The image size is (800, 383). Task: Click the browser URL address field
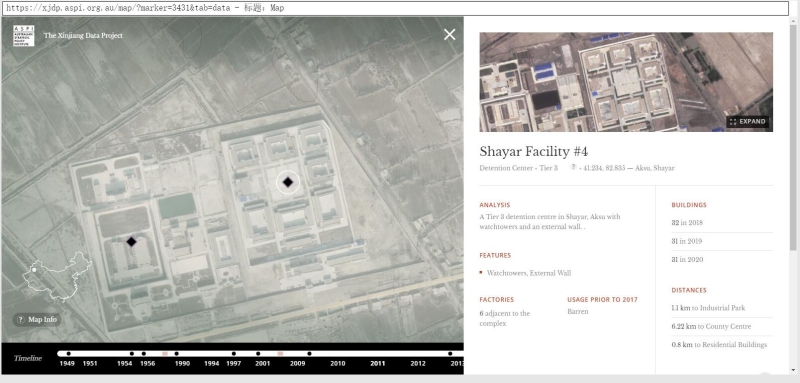pos(395,8)
